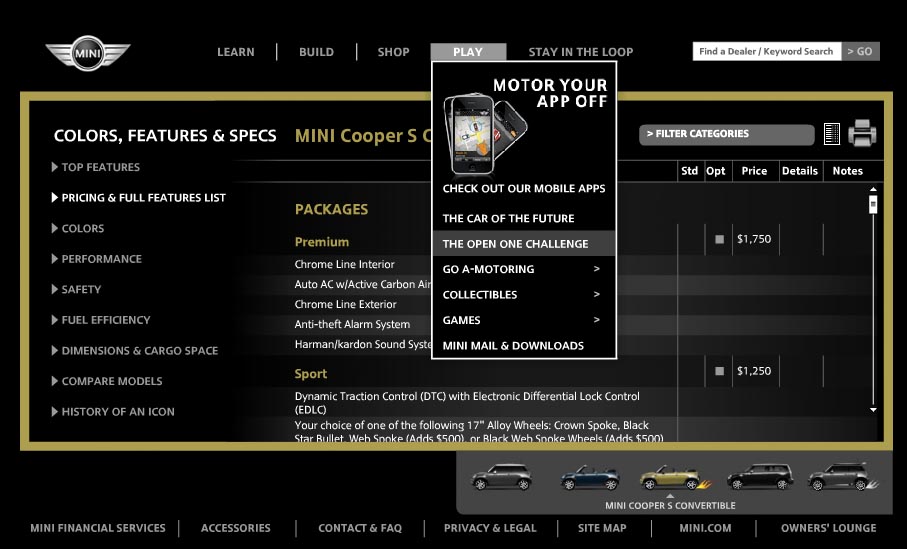Click the Dynamic Traction Control row
Image resolution: width=907 pixels, height=549 pixels.
point(467,403)
